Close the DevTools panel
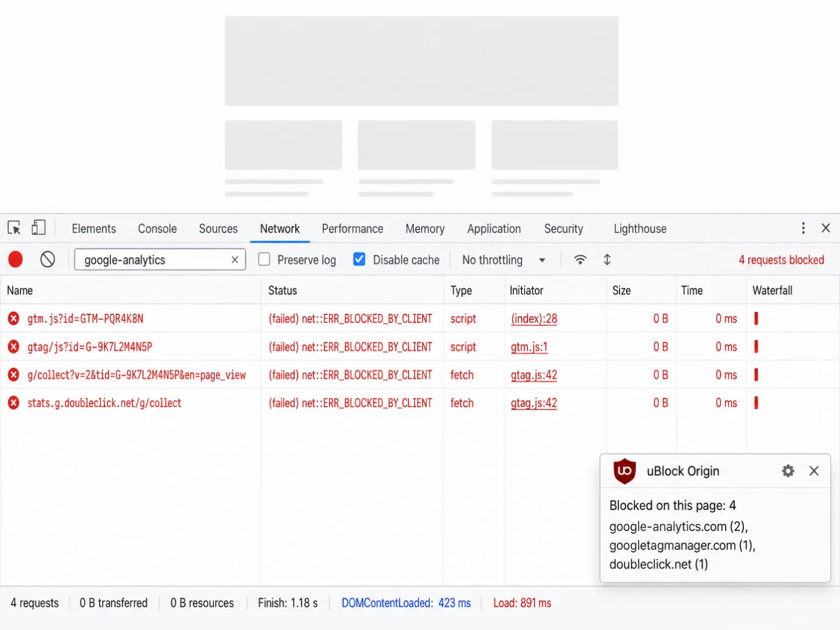Screen dimensions: 840x630 (x=826, y=228)
